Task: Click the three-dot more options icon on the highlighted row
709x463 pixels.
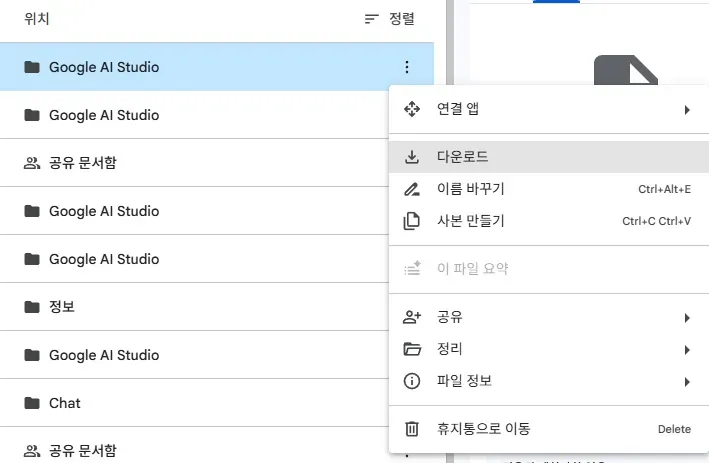Action: pos(406,67)
